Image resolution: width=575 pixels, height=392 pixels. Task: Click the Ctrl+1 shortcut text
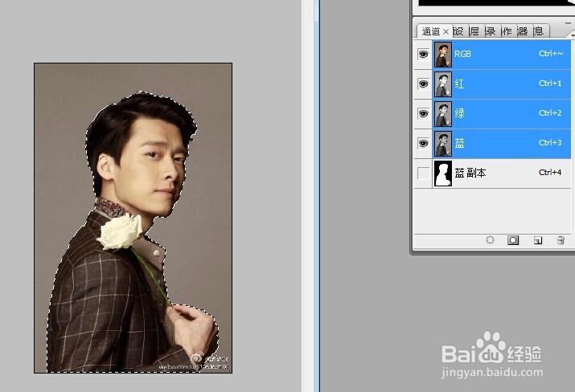(550, 84)
